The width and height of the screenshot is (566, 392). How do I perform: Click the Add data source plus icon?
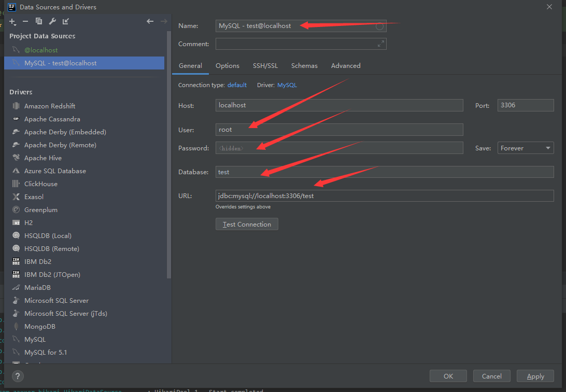point(12,22)
